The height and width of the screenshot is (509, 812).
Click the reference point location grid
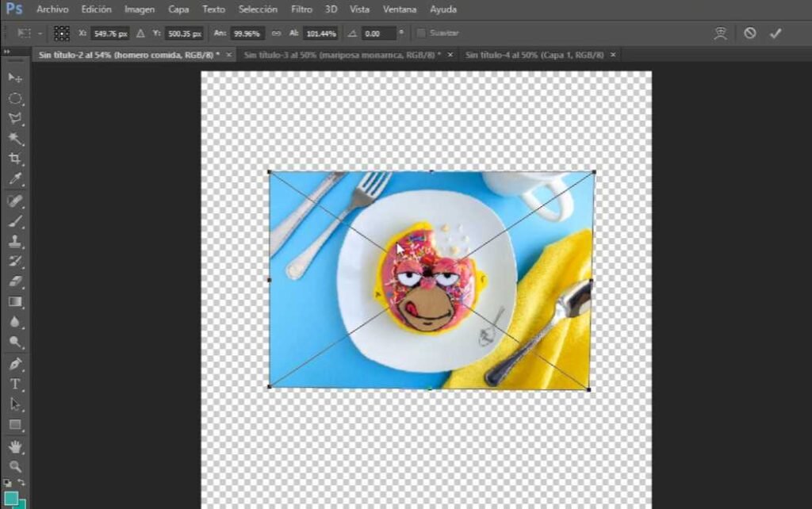62,33
